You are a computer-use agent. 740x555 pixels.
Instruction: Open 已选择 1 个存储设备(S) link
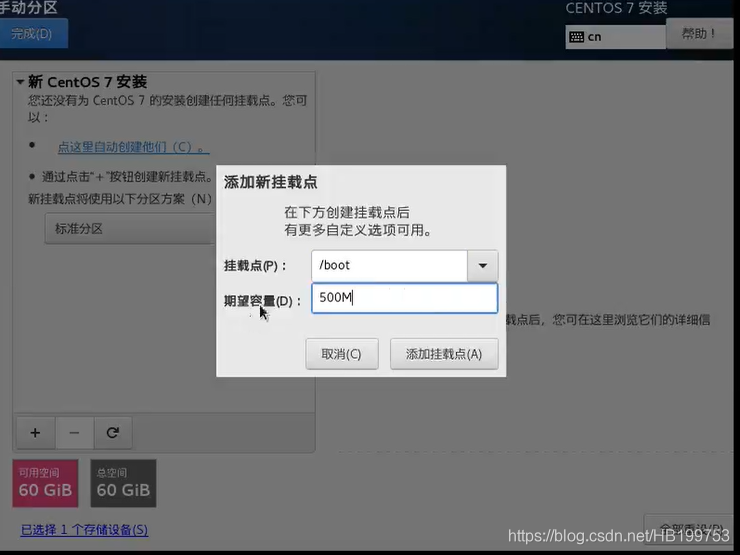point(84,530)
